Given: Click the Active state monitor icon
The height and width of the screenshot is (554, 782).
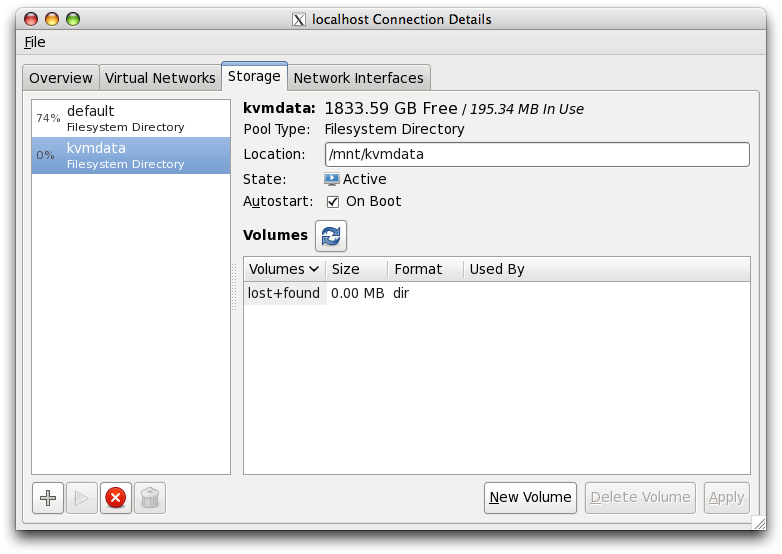Looking at the screenshot, I should pyautogui.click(x=332, y=179).
